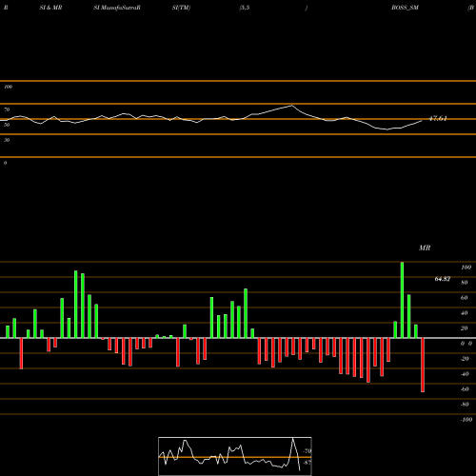Click the RSI axis label 50

pyautogui.click(x=7, y=125)
